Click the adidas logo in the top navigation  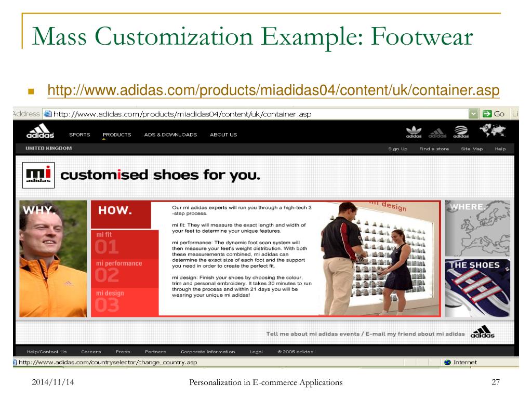click(x=40, y=131)
